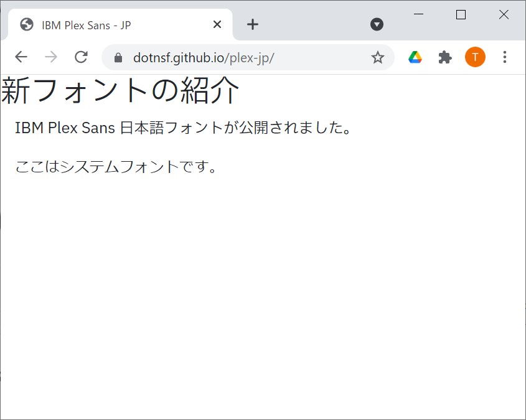Bookmark this page with the star

378,57
